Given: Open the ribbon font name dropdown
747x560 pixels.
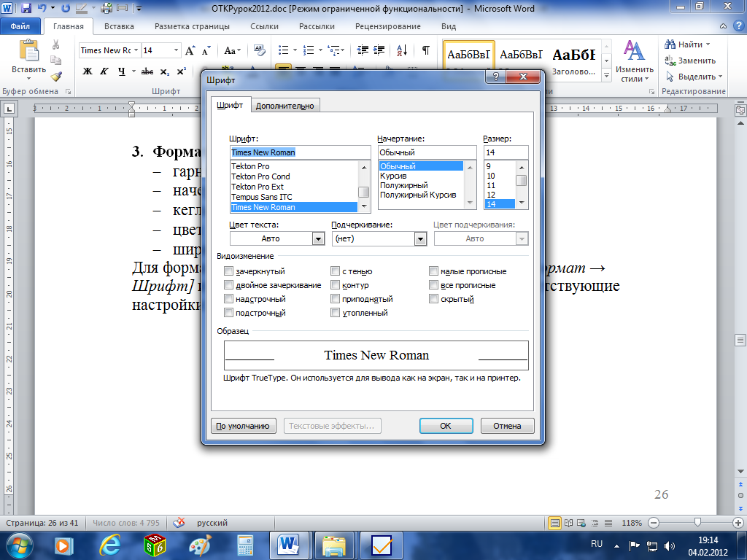Looking at the screenshot, I should click(x=136, y=50).
